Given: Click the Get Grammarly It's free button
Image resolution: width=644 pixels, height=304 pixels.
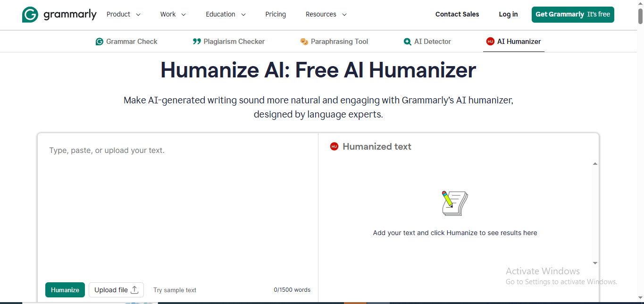Looking at the screenshot, I should pos(573,15).
